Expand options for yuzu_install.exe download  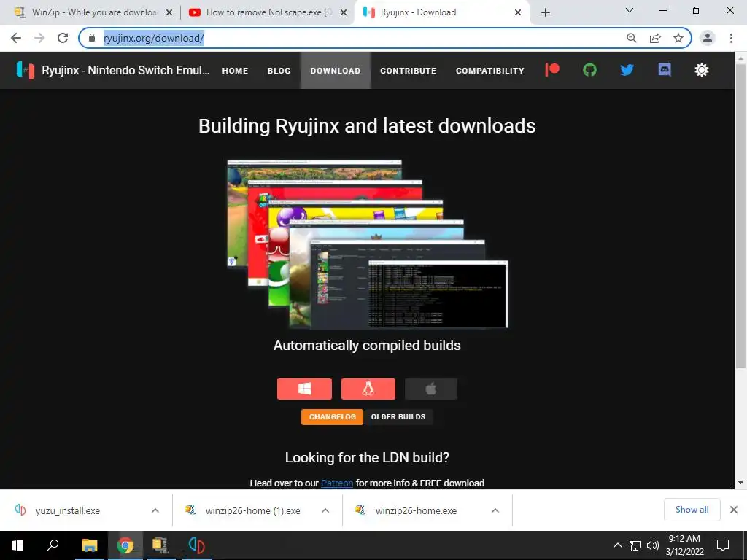pyautogui.click(x=155, y=510)
